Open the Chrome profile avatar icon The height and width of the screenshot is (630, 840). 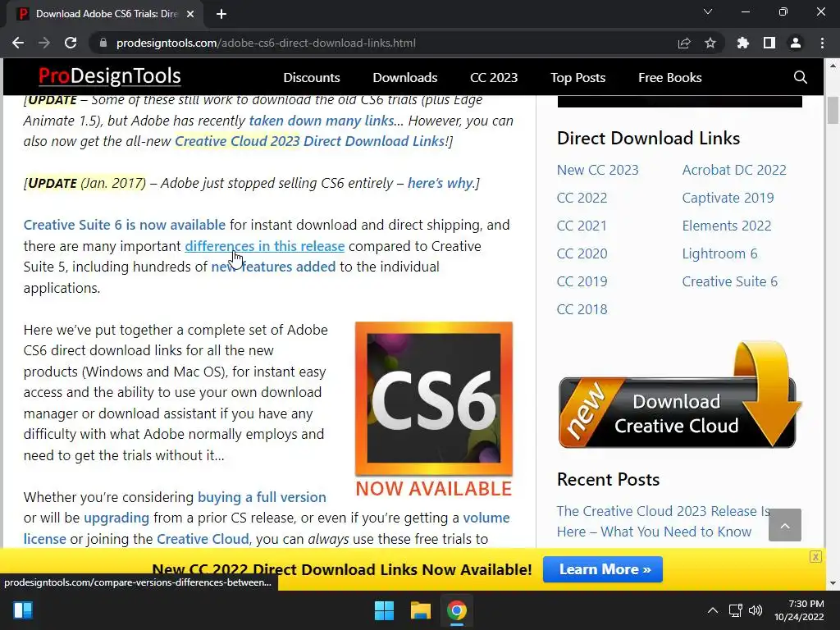(796, 43)
